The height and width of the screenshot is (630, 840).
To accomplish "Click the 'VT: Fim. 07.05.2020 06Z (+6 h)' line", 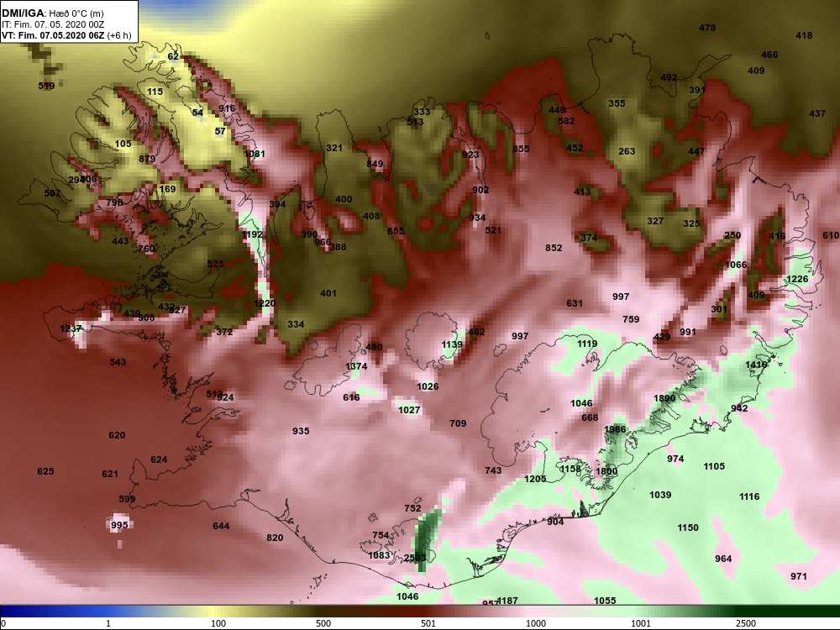I will 66,35.
